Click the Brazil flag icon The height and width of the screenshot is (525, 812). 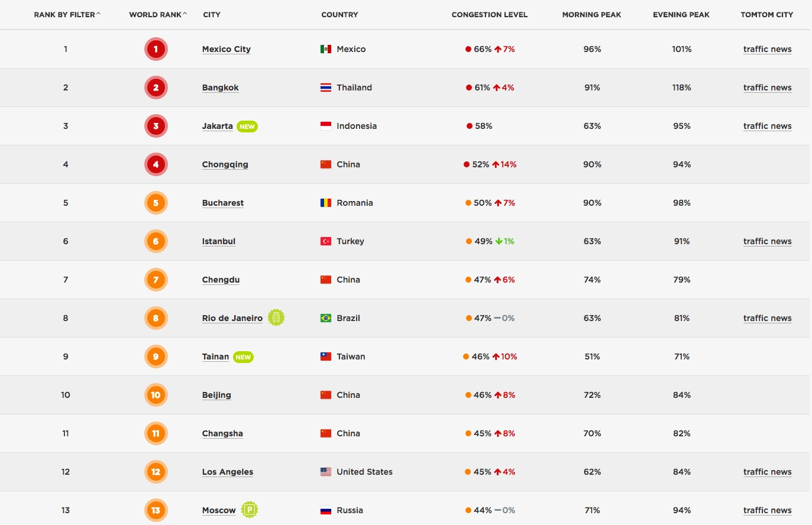point(326,318)
